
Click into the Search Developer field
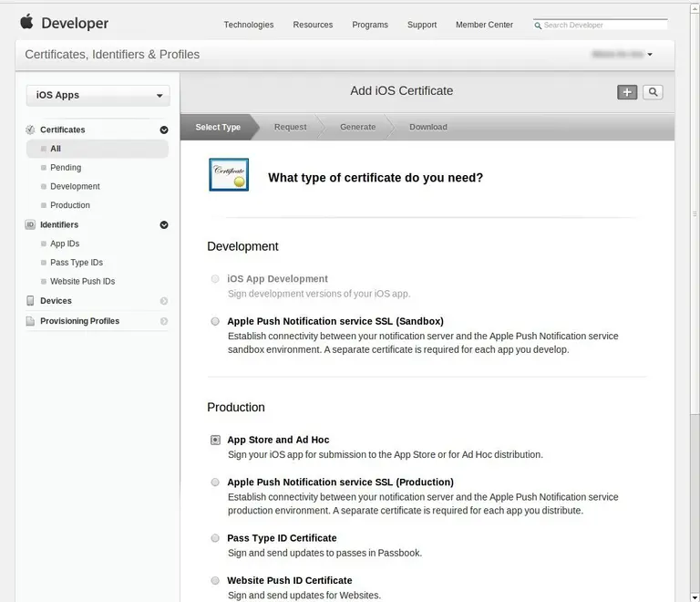tap(601, 25)
